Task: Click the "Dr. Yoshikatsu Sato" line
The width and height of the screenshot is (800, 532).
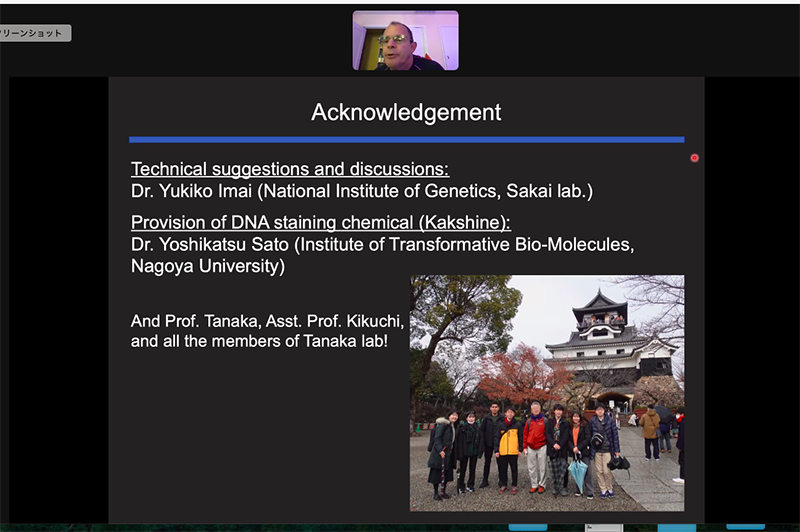Action: [x=382, y=245]
